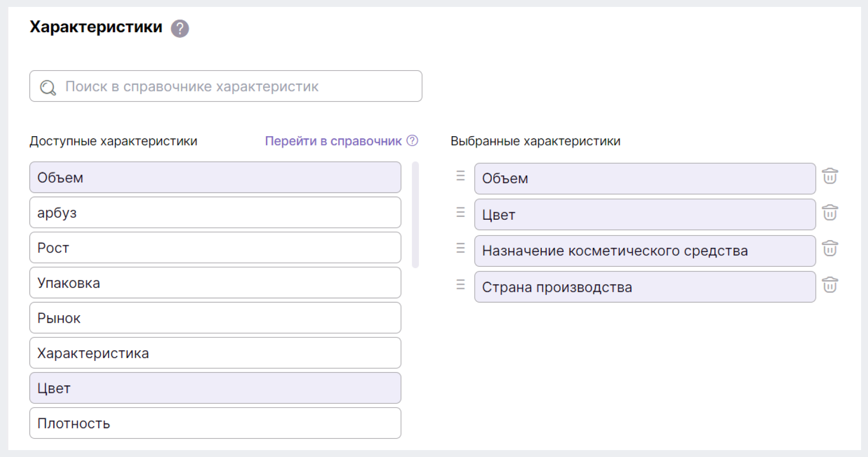The width and height of the screenshot is (868, 457).
Task: Add the Рынок characteristic
Action: pos(215,318)
